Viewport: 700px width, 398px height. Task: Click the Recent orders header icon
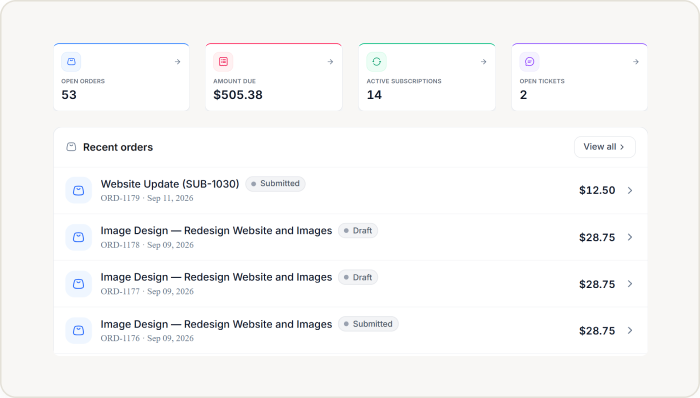pyautogui.click(x=71, y=147)
